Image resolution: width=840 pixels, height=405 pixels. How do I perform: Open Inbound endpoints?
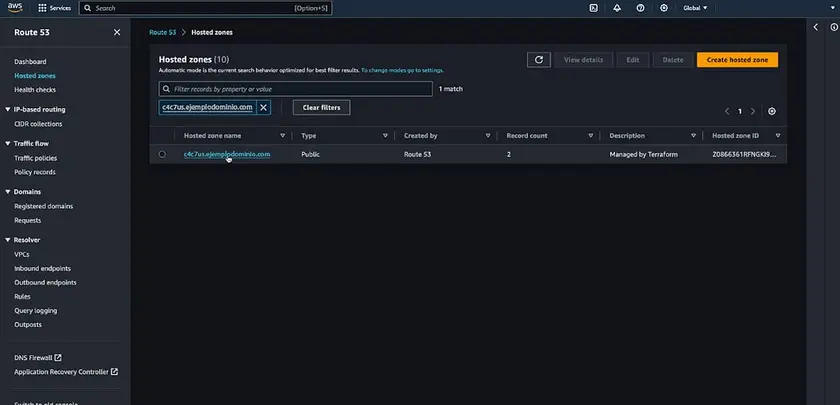click(x=42, y=268)
